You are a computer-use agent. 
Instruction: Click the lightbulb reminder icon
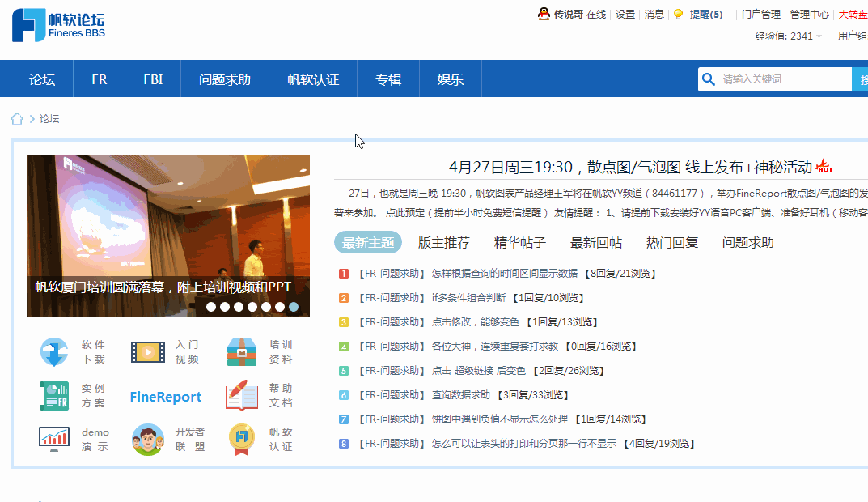tap(678, 15)
